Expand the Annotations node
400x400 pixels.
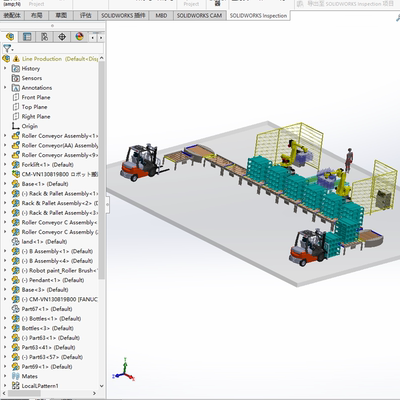pyautogui.click(x=5, y=88)
